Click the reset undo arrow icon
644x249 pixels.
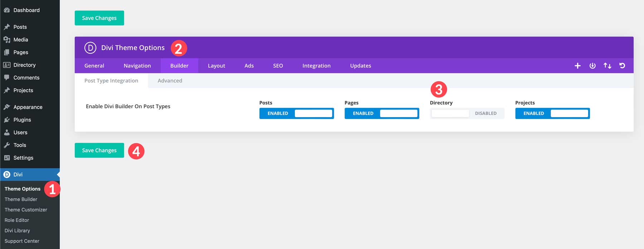point(622,66)
